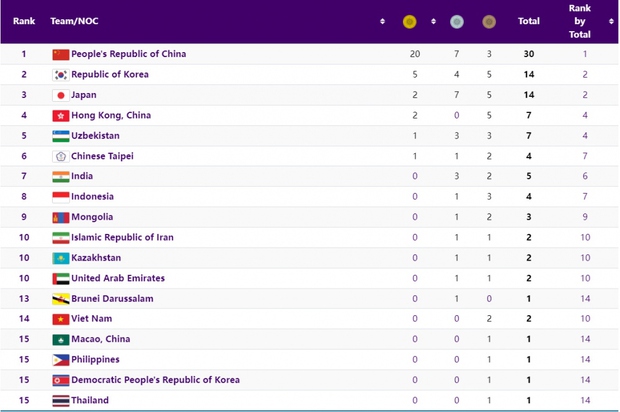Click the Republic of Korea flag icon
The height and width of the screenshot is (412, 620).
pos(60,75)
